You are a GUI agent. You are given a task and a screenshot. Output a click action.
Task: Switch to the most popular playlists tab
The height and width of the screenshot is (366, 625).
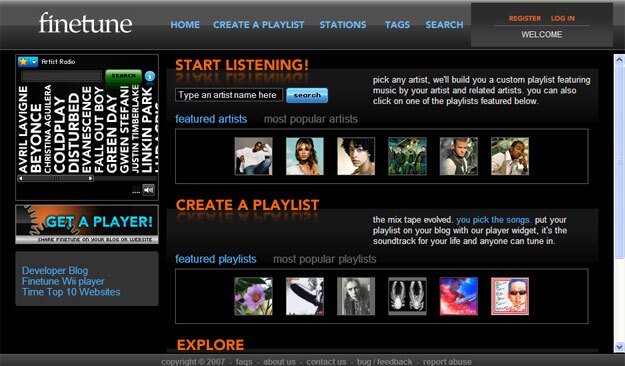tap(324, 259)
